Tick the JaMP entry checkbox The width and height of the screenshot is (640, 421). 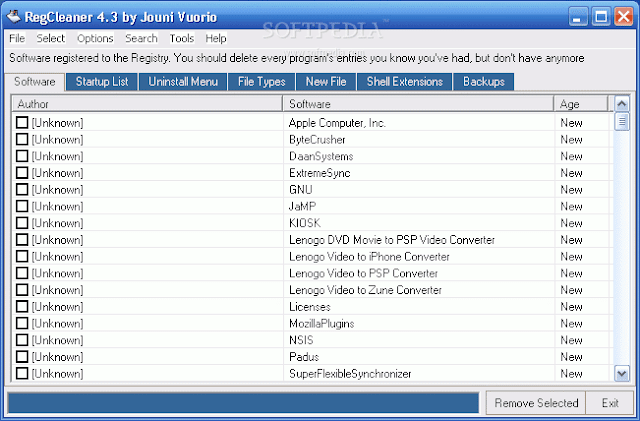click(x=22, y=206)
